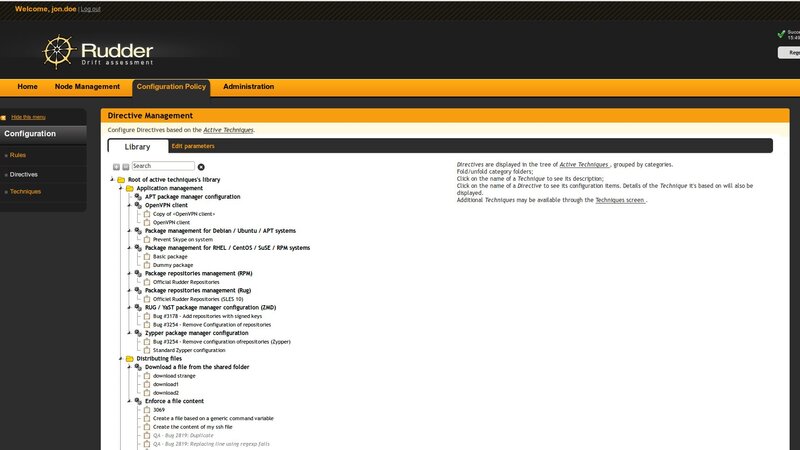
Task: Collapse the OpenVPN client technique node
Action: coord(130,205)
